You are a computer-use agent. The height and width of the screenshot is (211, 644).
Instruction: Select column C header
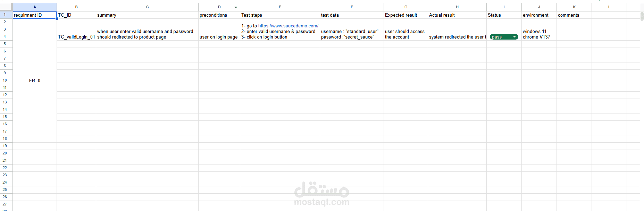pyautogui.click(x=147, y=7)
